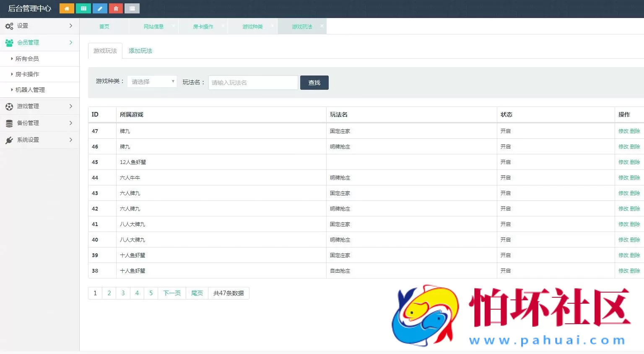This screenshot has width=644, height=354.
Task: Expand 系统设置 sidebar section chevron
Action: [x=70, y=140]
